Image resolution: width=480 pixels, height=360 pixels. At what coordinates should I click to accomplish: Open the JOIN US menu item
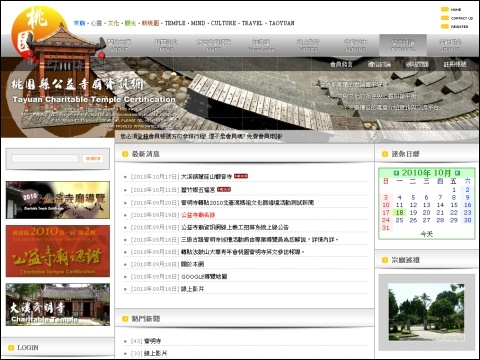(450, 45)
